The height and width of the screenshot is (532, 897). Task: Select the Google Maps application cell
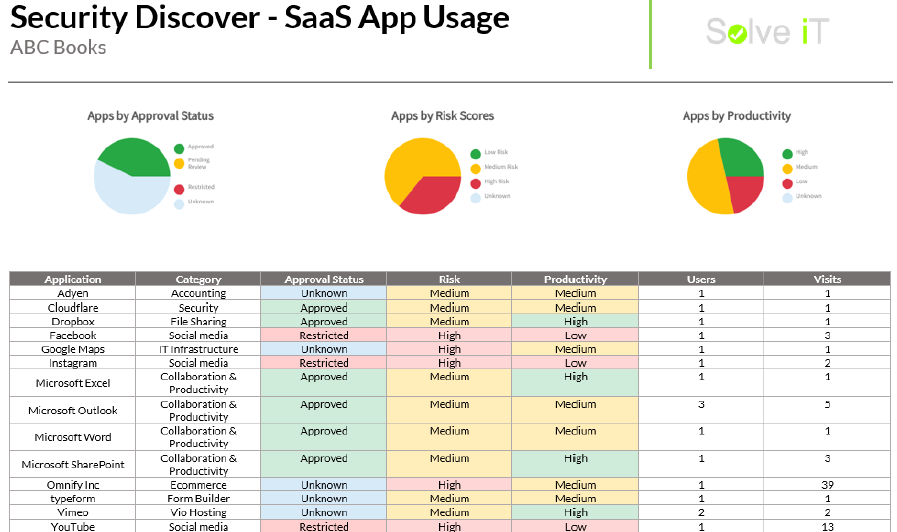[x=73, y=349]
